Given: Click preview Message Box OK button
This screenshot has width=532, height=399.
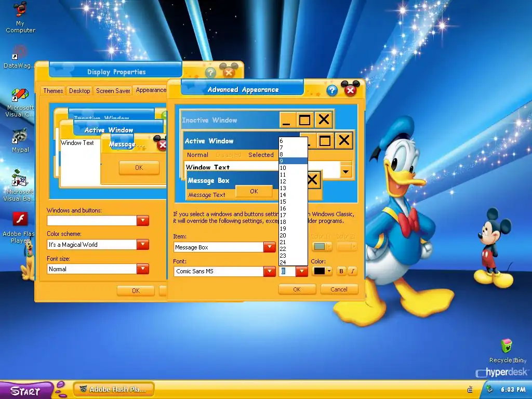Looking at the screenshot, I should coord(254,191).
